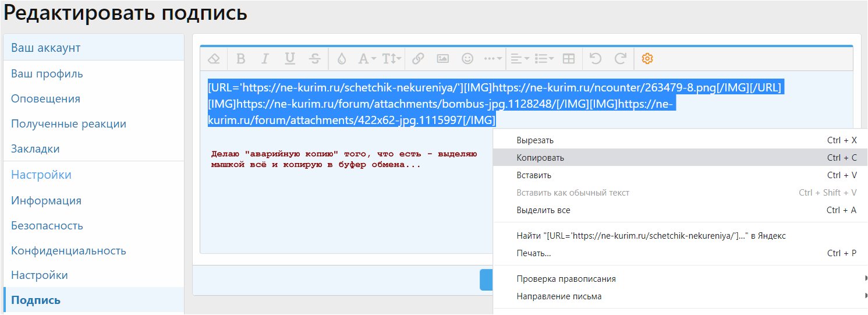Expand the text alignment dropdown

click(519, 59)
